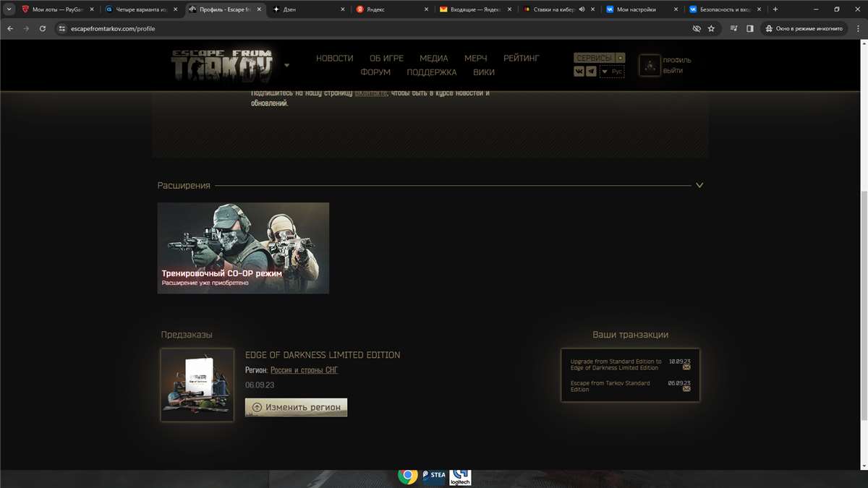Open the Рейтинг menu item

522,58
